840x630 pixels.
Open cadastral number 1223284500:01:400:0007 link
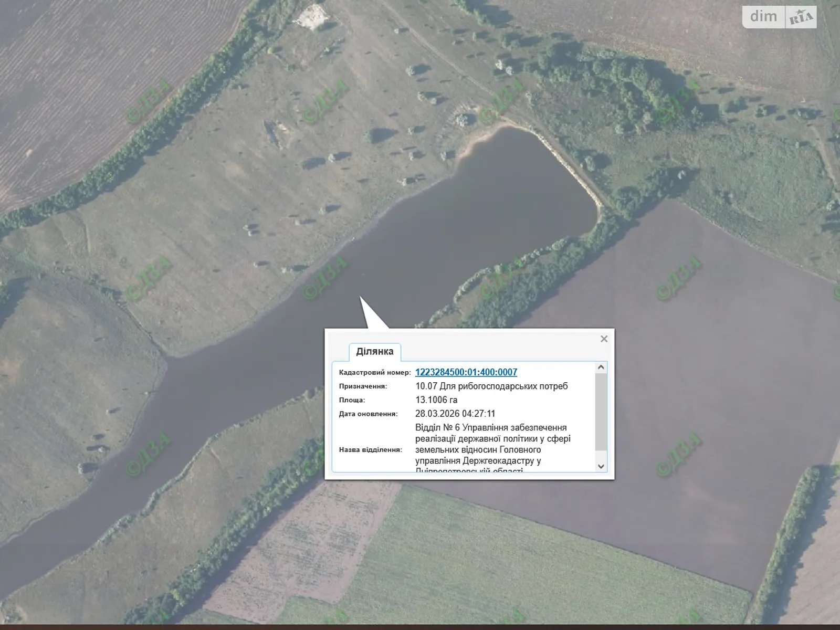466,372
